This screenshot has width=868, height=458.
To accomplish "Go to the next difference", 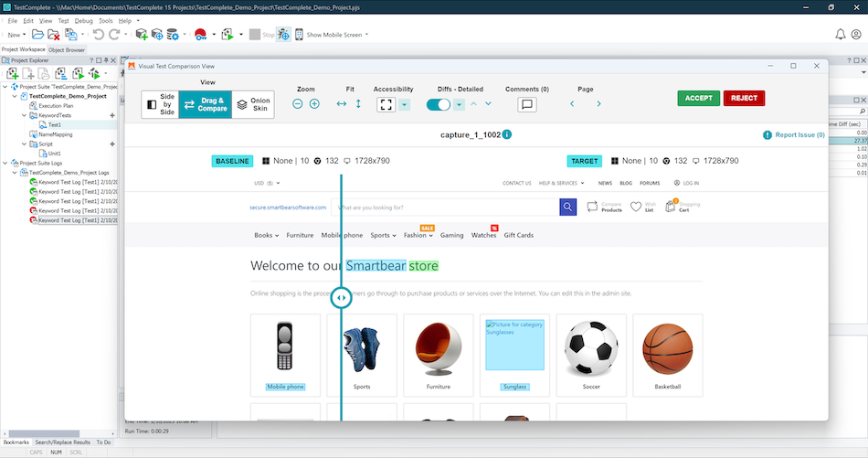I will pos(488,104).
